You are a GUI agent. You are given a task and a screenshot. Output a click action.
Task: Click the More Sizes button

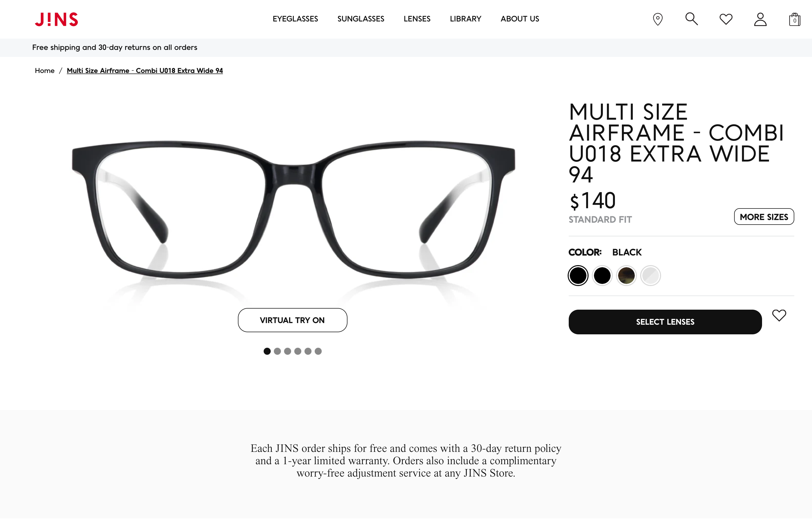pos(764,217)
